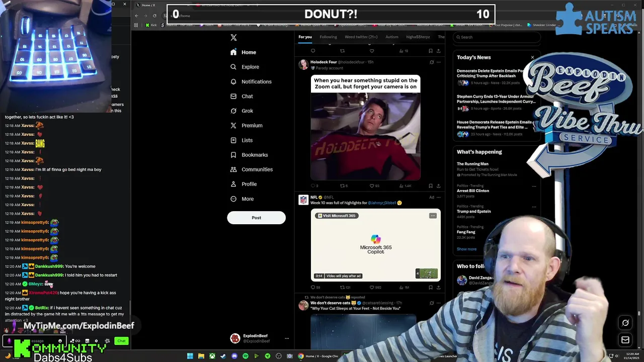Open Explore from the sidebar
This screenshot has width=644, height=362.
(x=245, y=67)
